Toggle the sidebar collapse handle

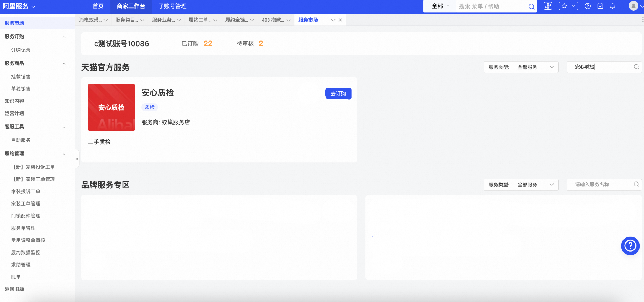[x=77, y=159]
